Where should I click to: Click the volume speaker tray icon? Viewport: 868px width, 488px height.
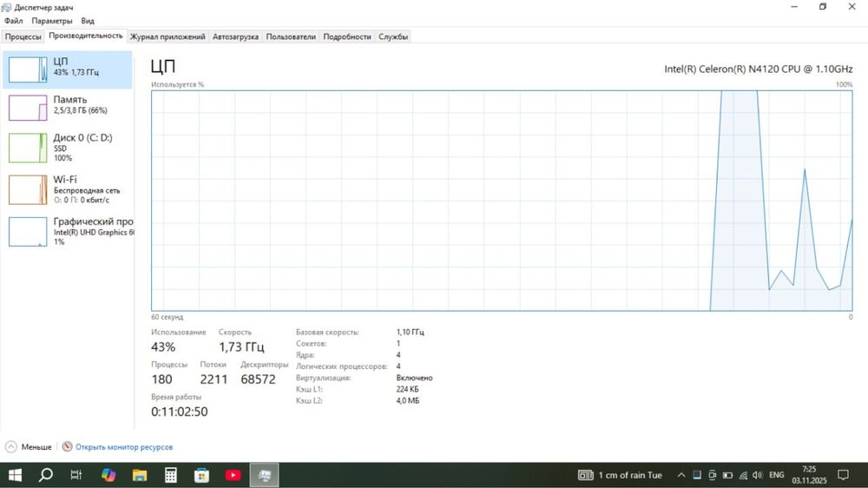point(758,475)
